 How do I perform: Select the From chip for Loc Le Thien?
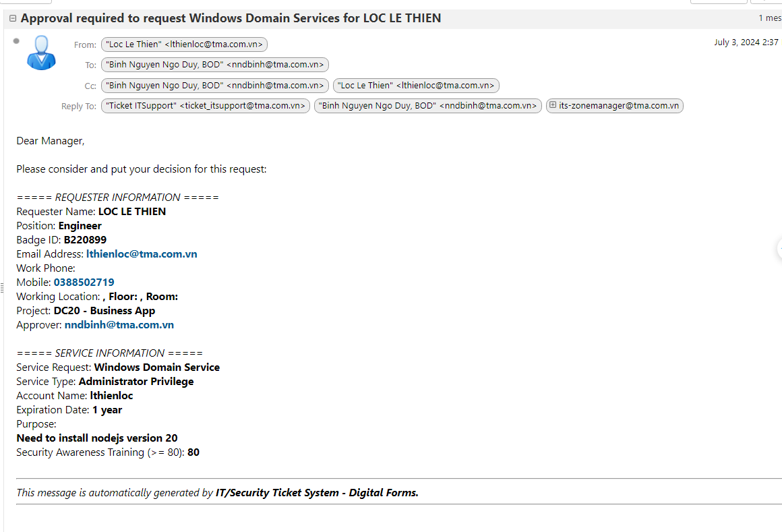184,45
